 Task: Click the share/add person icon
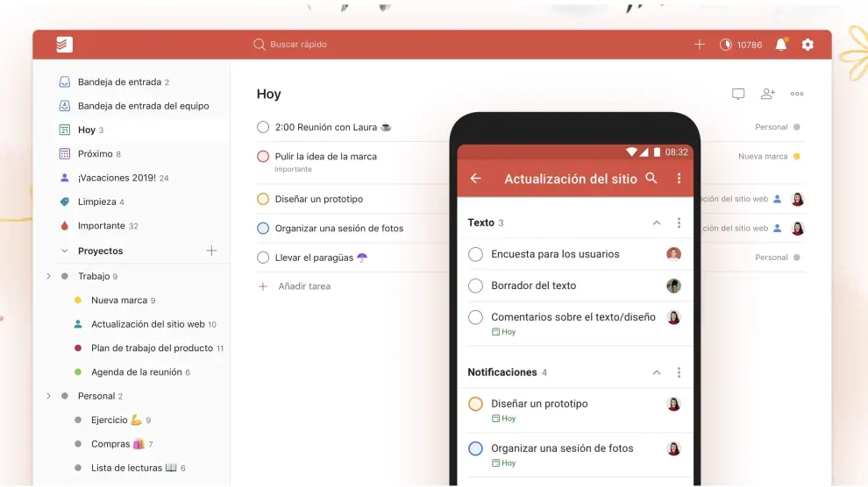pyautogui.click(x=768, y=94)
